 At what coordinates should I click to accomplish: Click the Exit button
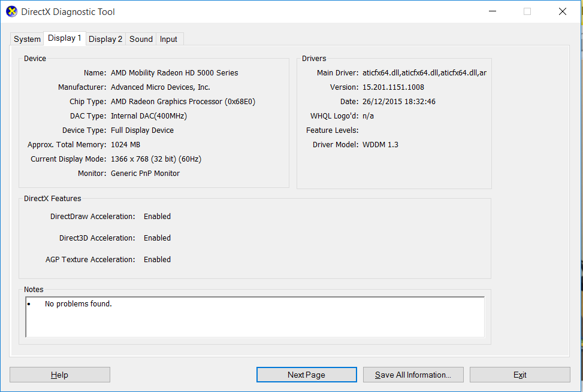(520, 375)
